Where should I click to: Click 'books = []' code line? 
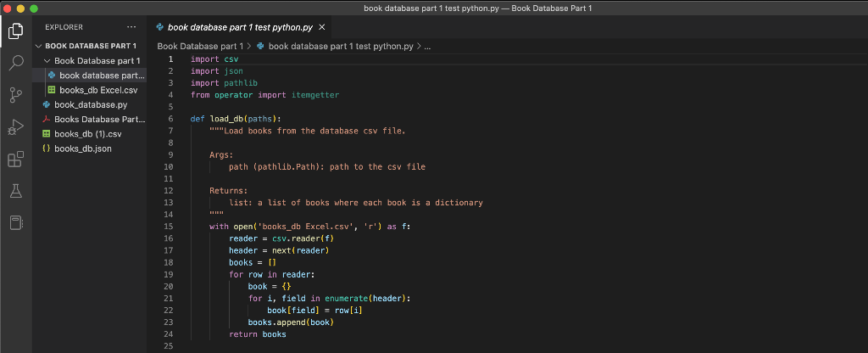tap(253, 262)
